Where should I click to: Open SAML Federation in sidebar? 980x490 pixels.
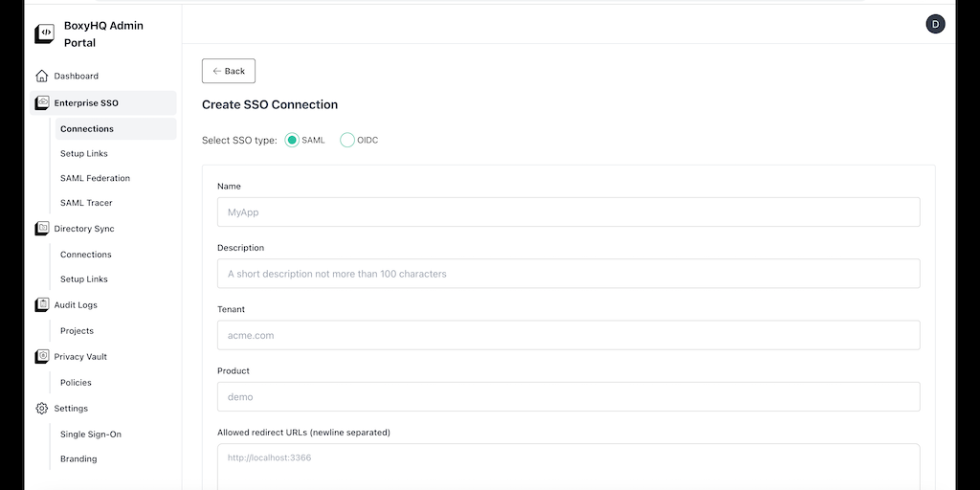point(95,178)
